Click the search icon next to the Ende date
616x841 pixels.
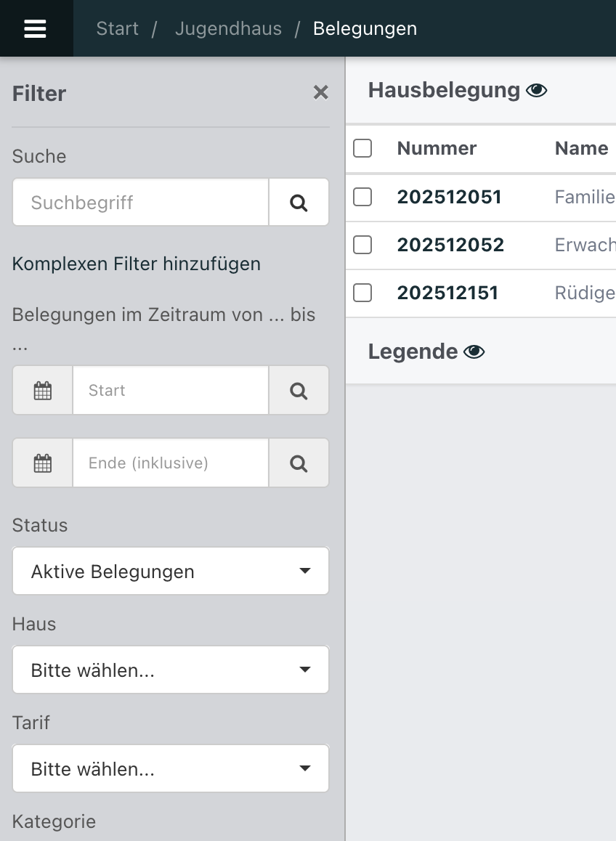299,463
